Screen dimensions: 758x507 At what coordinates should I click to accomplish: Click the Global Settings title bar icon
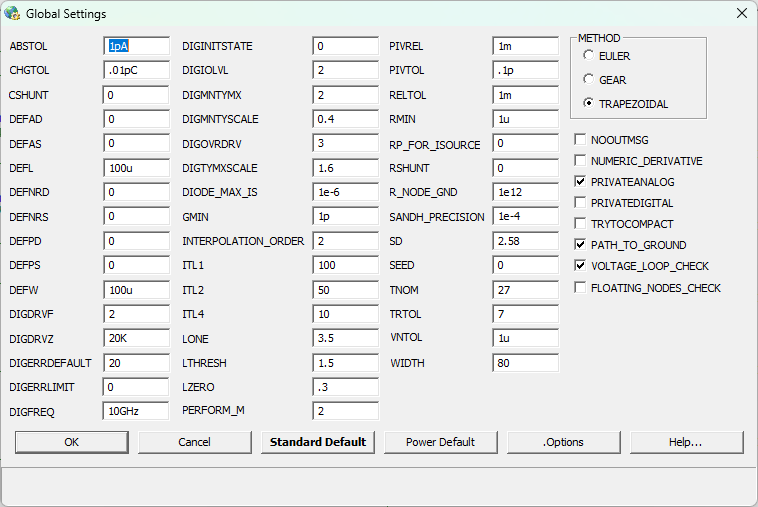coord(13,14)
